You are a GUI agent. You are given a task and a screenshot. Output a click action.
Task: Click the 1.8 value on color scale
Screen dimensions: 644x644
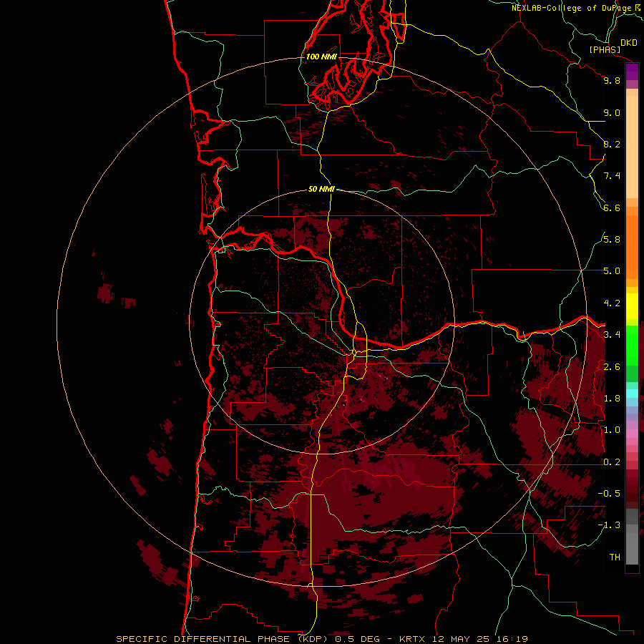(612, 399)
